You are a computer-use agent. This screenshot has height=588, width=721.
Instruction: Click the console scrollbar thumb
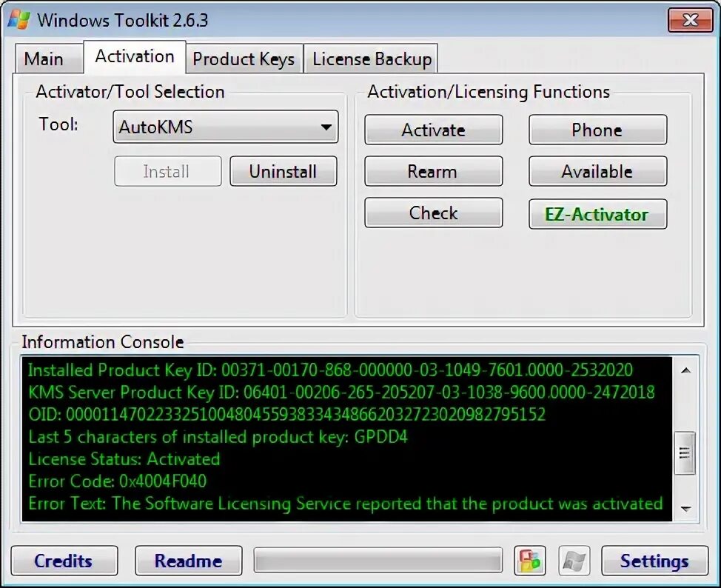[x=685, y=453]
